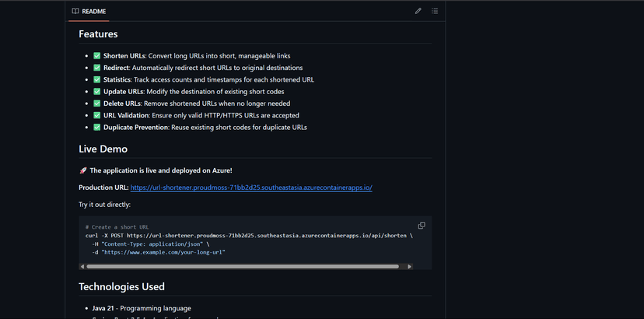Click the green check beside URL Validation
The height and width of the screenshot is (319, 644).
click(x=97, y=115)
